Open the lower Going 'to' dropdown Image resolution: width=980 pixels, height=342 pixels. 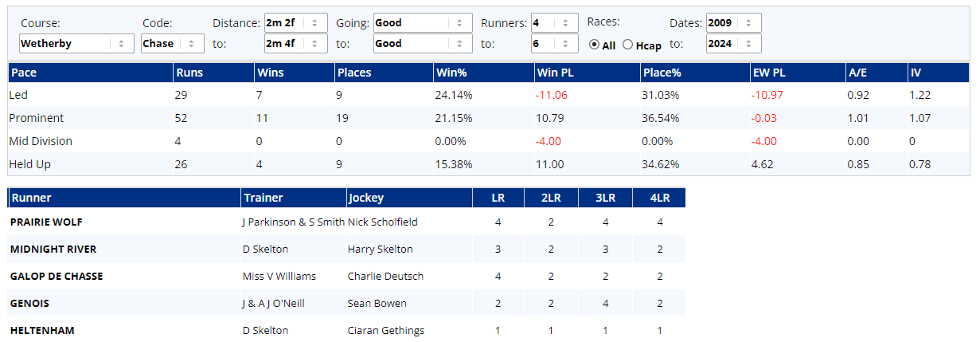tap(423, 44)
